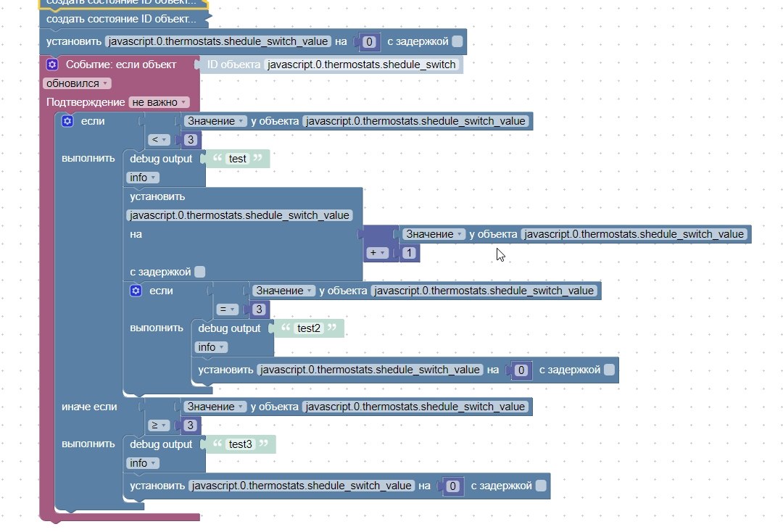The width and height of the screenshot is (783, 532).
Task: Click the 'иначе если' label
Action: coord(89,407)
